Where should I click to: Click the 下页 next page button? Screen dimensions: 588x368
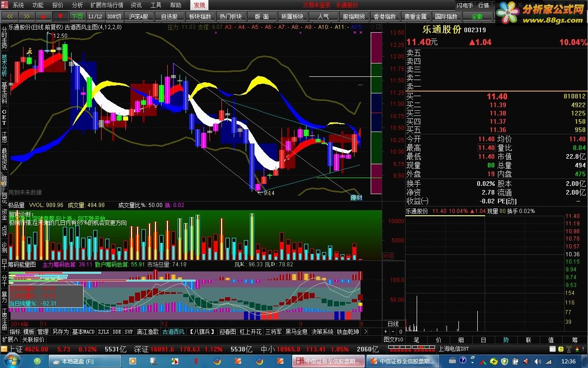click(77, 16)
